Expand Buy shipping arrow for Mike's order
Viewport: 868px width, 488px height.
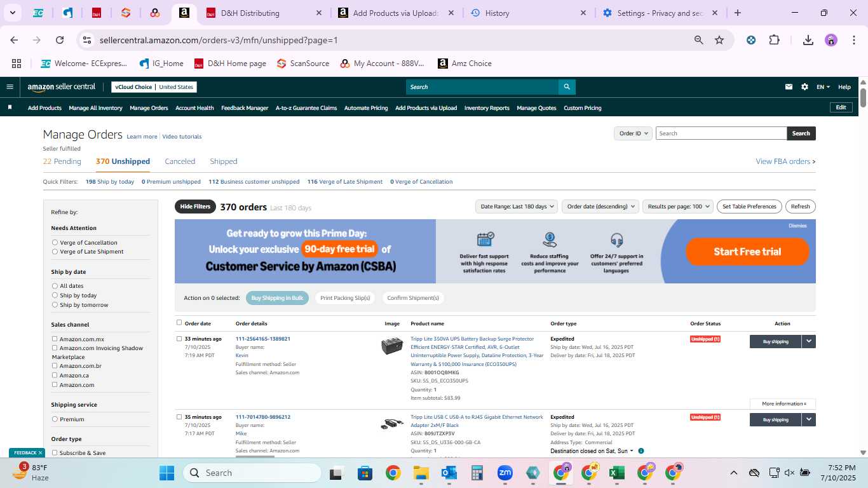[809, 419]
